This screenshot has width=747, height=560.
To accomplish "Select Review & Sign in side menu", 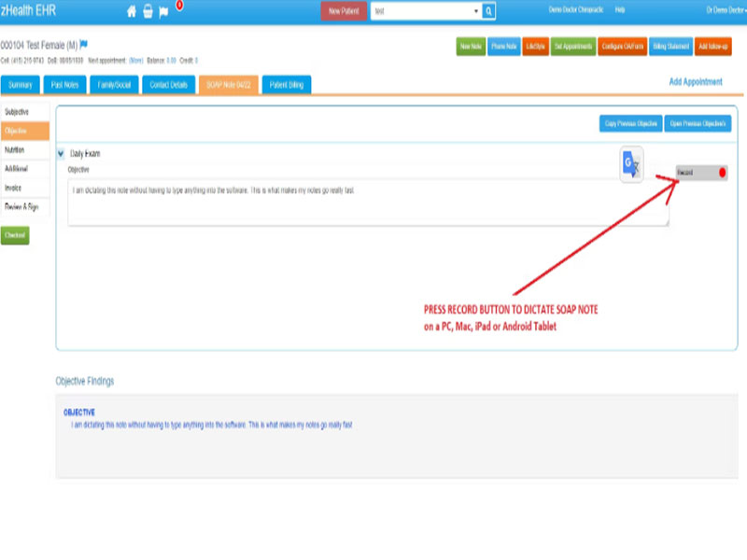I will [25, 206].
